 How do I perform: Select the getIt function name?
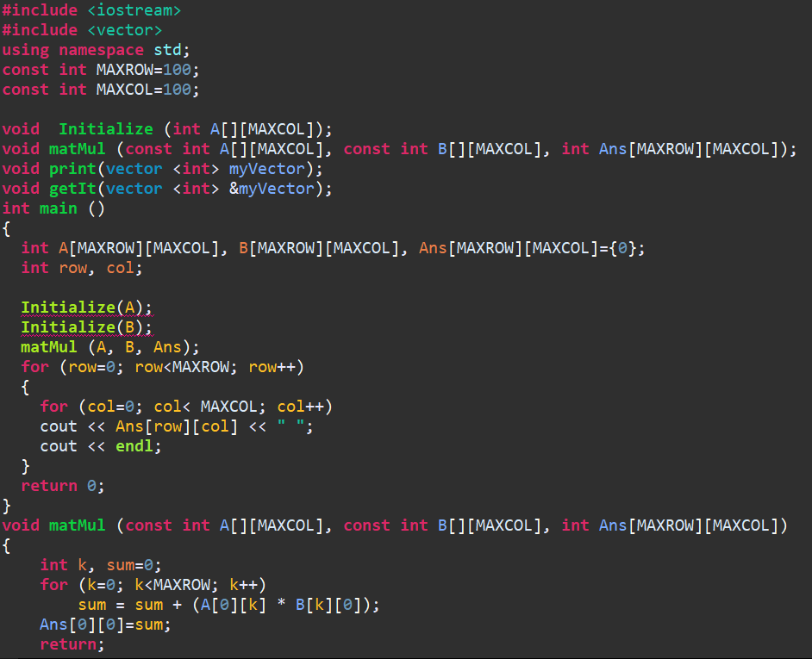pos(72,188)
